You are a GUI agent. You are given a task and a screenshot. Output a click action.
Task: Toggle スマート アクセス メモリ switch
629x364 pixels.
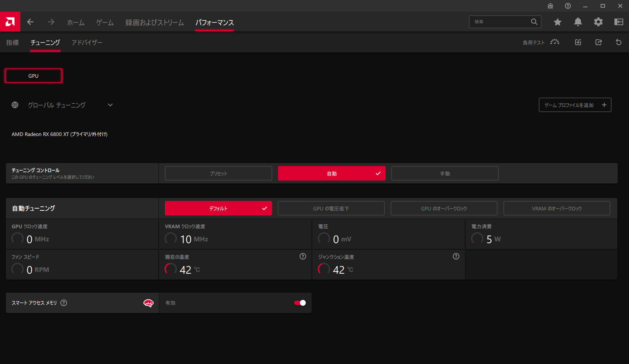pos(300,303)
